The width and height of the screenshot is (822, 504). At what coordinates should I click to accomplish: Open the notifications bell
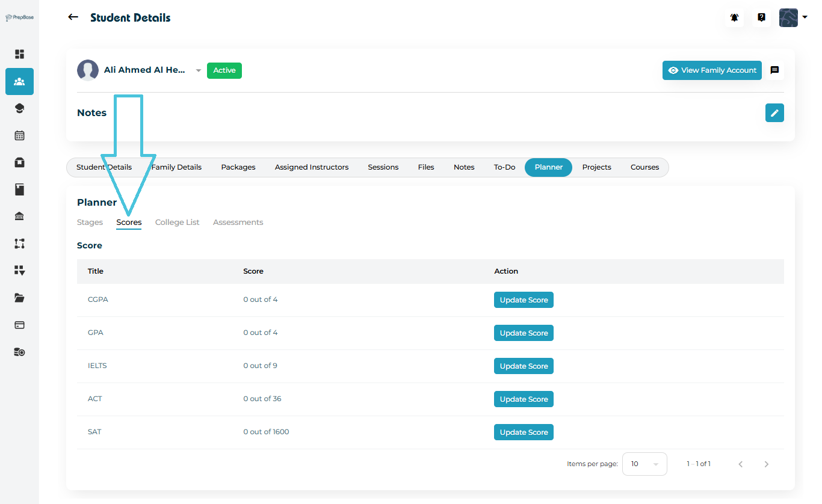[734, 18]
